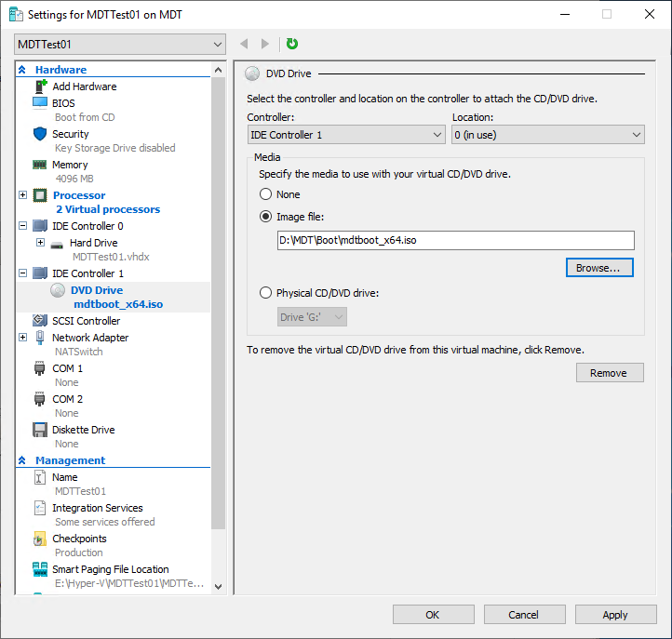The image size is (672, 639).
Task: Select the Add Hardware icon
Action: (40, 87)
